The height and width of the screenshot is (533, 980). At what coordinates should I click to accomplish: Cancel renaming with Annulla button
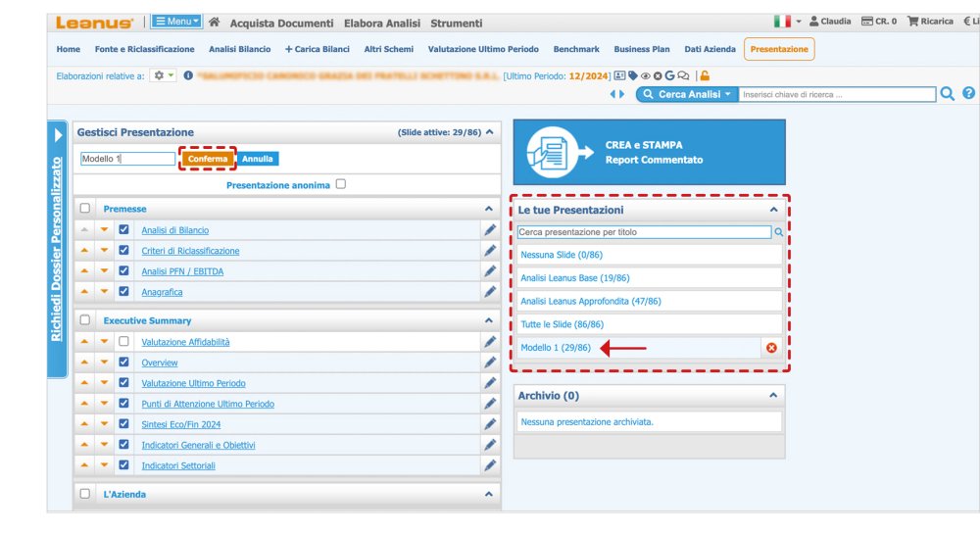[x=258, y=159]
